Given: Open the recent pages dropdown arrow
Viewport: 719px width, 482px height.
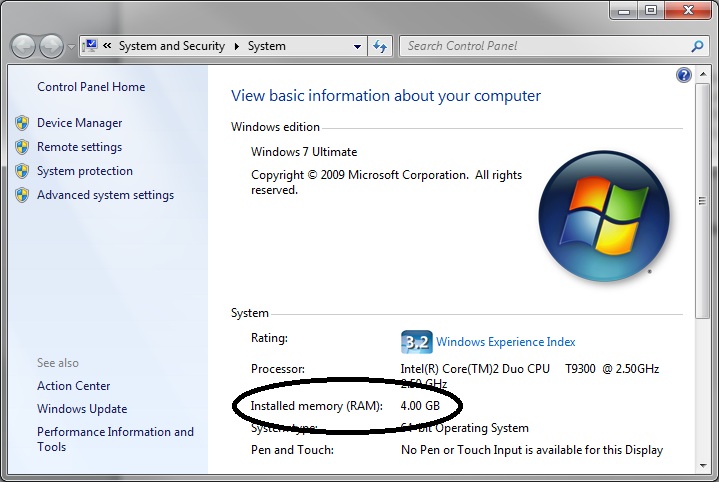Looking at the screenshot, I should click(x=71, y=47).
